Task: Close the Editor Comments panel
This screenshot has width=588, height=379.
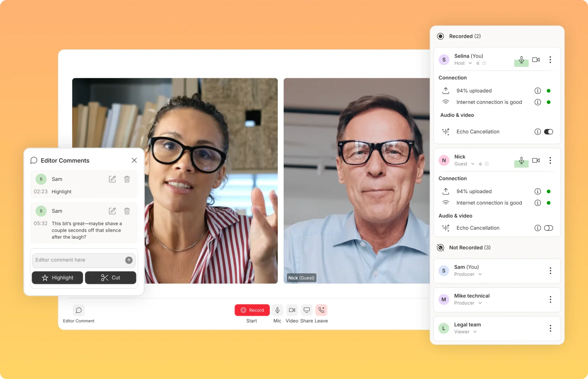Action: click(134, 160)
